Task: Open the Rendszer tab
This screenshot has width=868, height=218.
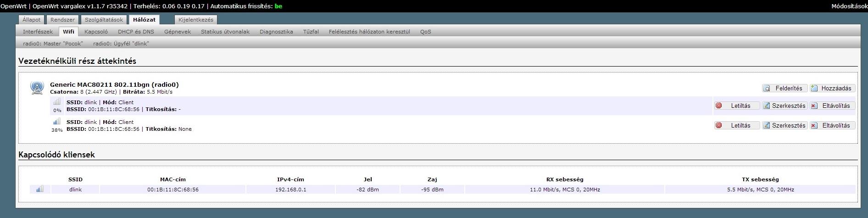Action: pyautogui.click(x=62, y=20)
